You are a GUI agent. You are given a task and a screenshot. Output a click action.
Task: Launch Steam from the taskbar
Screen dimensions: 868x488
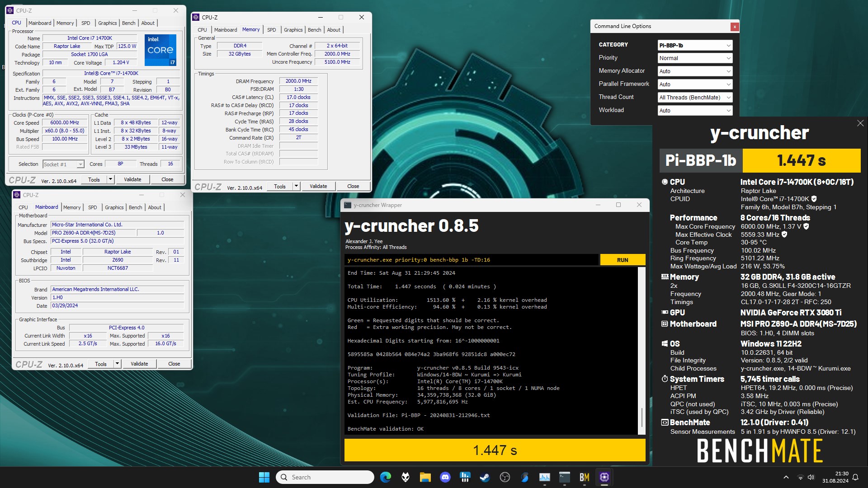point(485,477)
